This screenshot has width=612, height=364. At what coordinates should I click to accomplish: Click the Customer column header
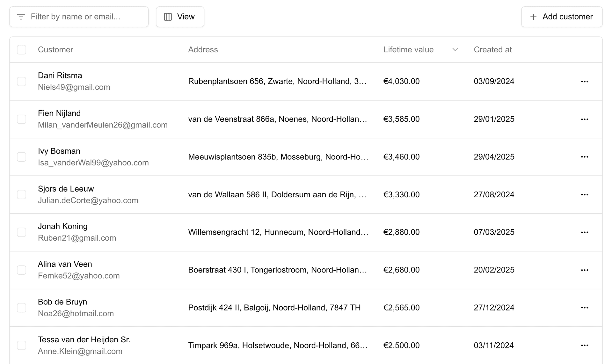click(55, 49)
